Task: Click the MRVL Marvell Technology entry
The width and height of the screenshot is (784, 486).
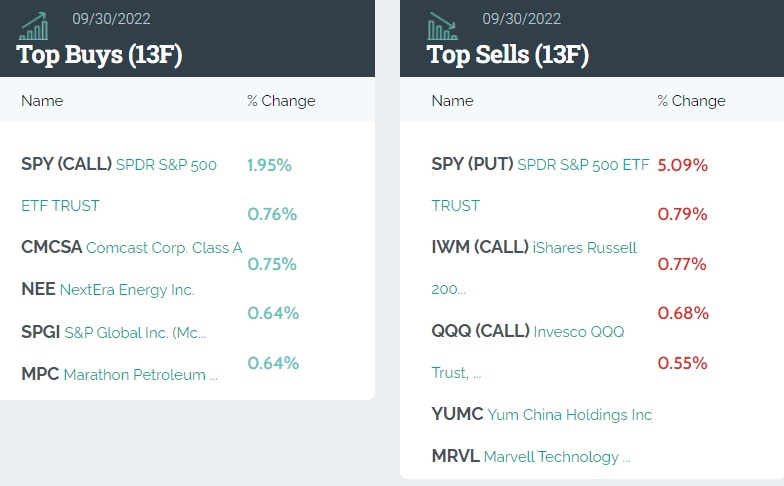Action: [530, 456]
